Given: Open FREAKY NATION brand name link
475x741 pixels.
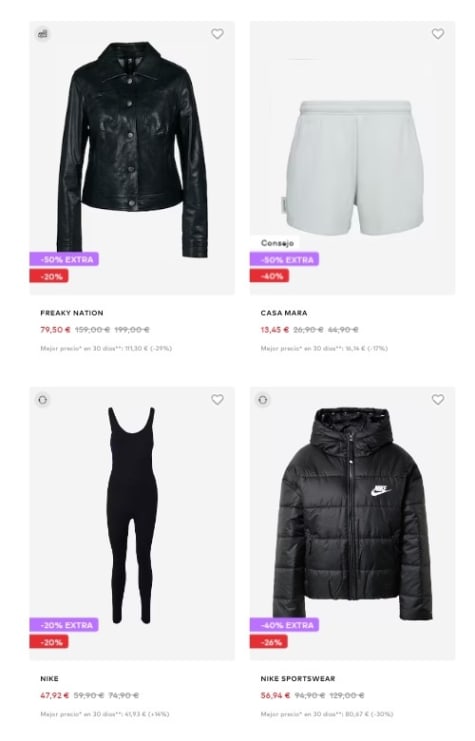Looking at the screenshot, I should pyautogui.click(x=72, y=313).
